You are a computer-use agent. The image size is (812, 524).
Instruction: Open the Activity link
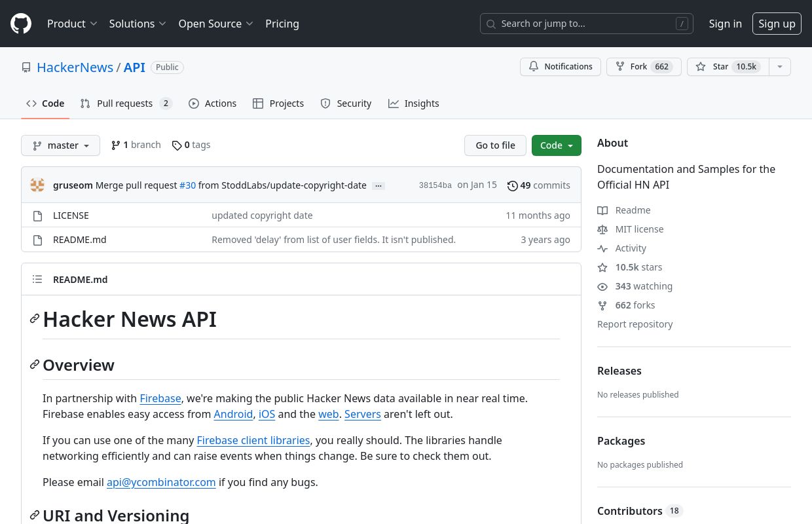point(622,248)
